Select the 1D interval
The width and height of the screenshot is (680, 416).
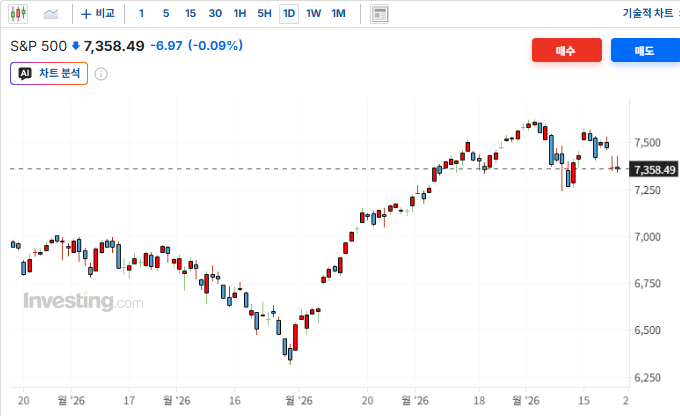pos(289,14)
